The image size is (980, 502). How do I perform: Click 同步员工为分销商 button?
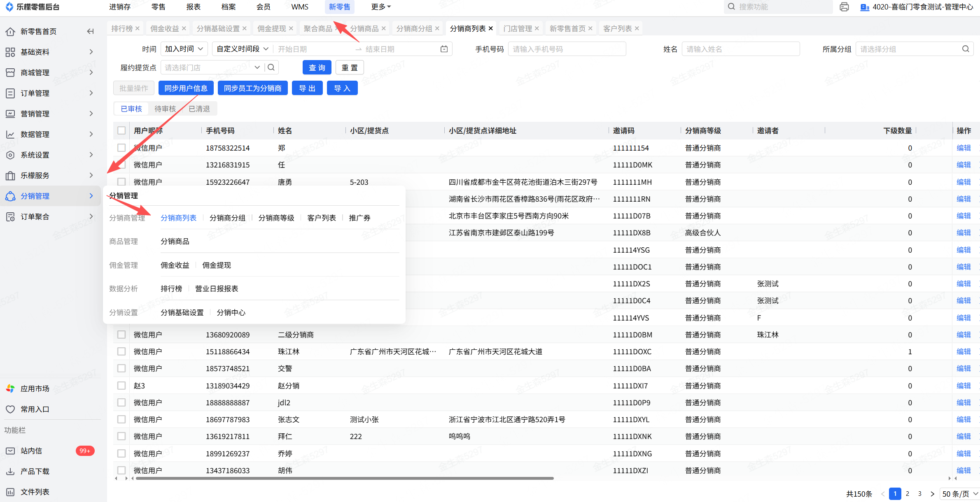252,88
